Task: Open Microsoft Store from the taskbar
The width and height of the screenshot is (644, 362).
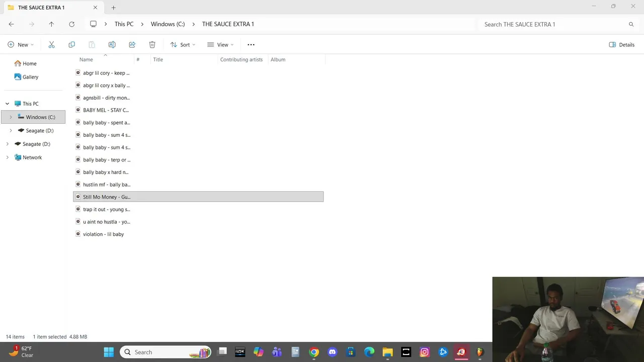Action: [x=351, y=352]
